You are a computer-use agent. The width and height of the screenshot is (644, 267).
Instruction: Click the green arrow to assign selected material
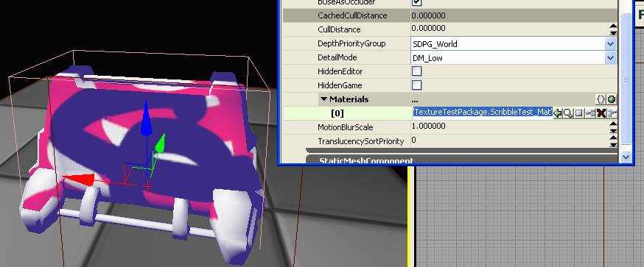558,113
